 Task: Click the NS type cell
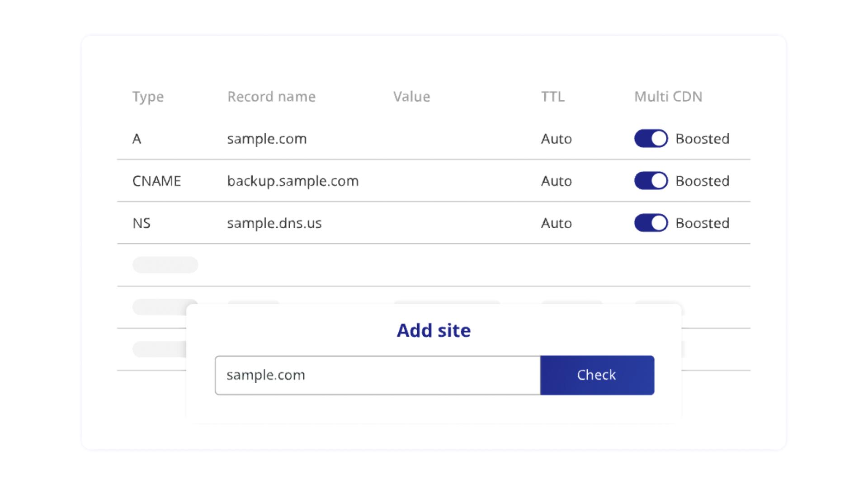141,223
